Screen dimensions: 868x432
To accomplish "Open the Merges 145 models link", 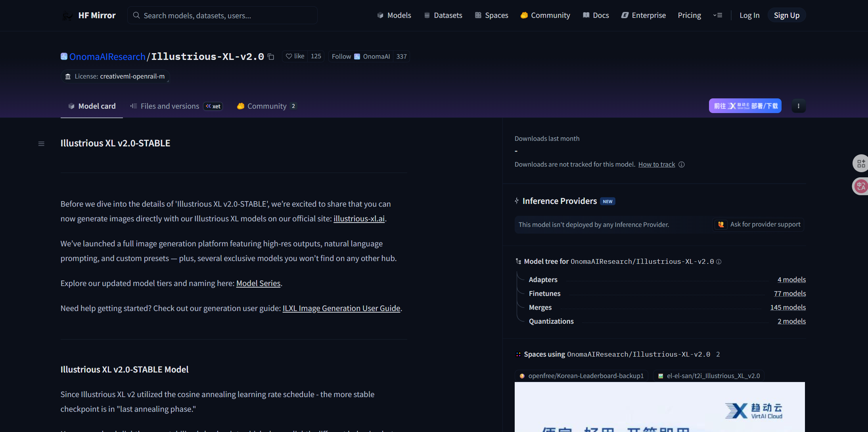I will (x=788, y=307).
